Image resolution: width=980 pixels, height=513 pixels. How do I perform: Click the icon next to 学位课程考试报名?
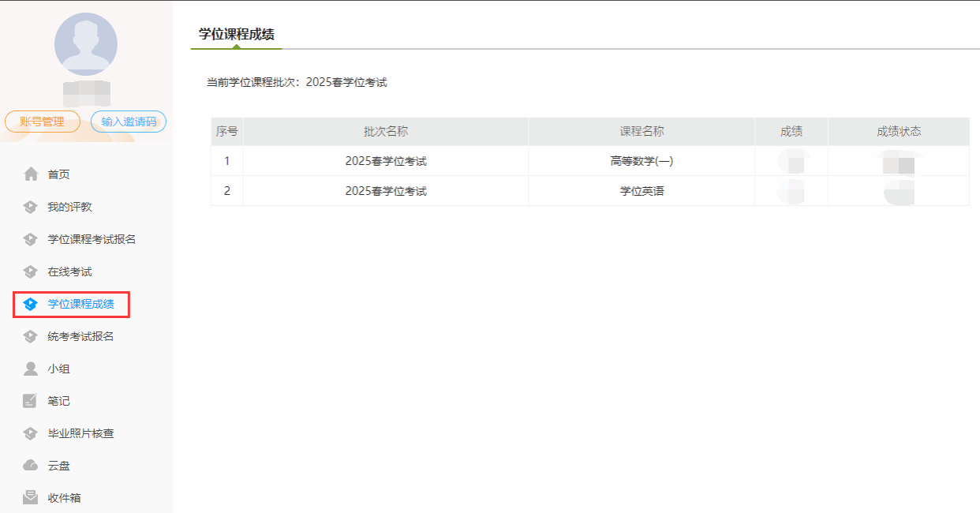[x=31, y=239]
